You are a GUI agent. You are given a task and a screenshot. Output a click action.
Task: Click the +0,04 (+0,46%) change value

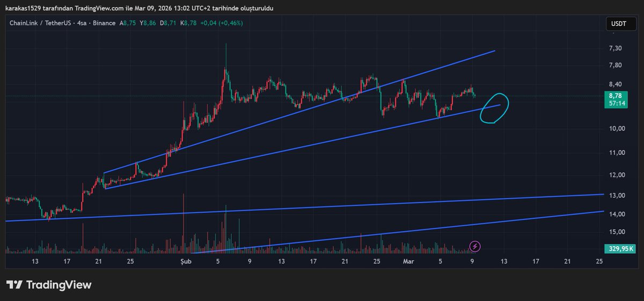point(222,23)
